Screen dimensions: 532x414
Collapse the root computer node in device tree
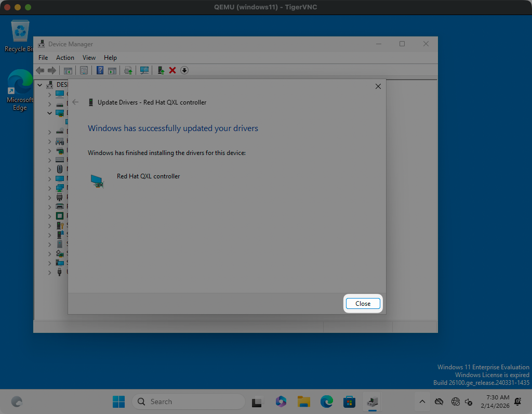[x=40, y=84]
